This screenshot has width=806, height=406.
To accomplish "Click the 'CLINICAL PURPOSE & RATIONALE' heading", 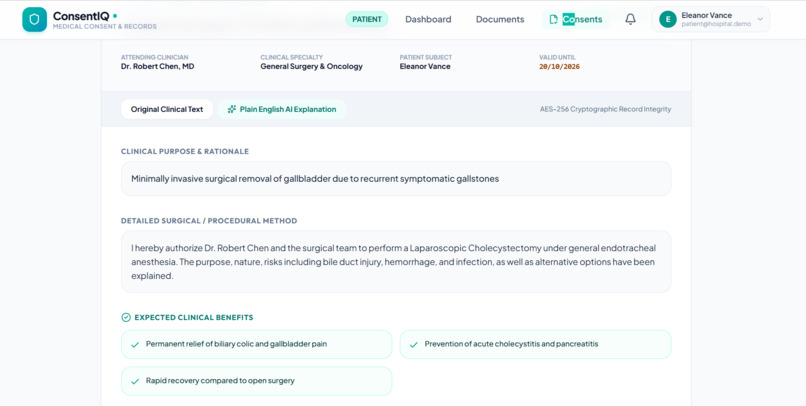I will (185, 152).
